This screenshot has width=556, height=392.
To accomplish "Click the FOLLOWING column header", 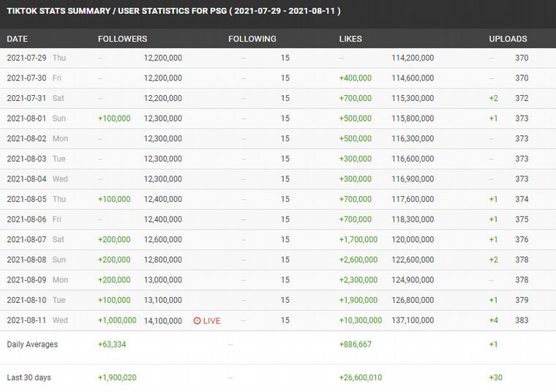I will (252, 39).
